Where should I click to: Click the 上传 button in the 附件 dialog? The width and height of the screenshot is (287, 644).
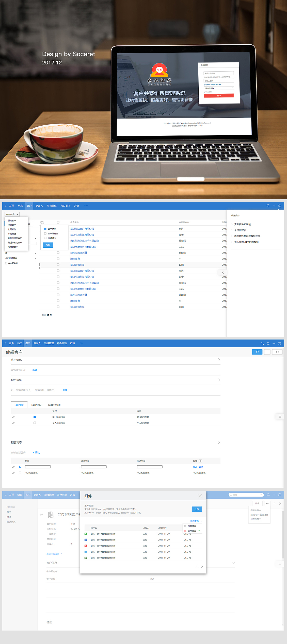click(x=197, y=509)
